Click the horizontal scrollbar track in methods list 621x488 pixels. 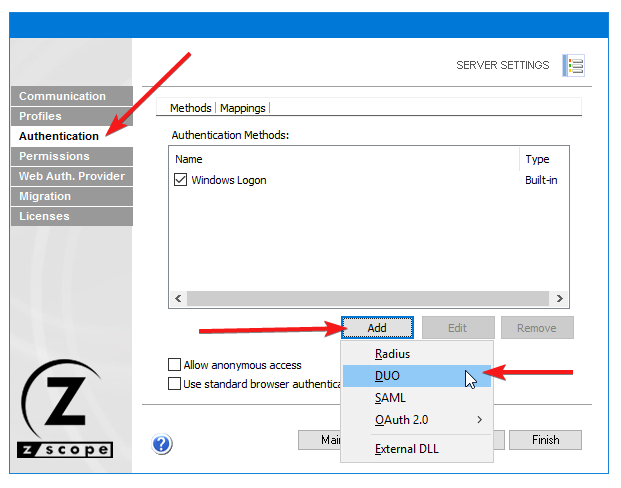coord(368,298)
